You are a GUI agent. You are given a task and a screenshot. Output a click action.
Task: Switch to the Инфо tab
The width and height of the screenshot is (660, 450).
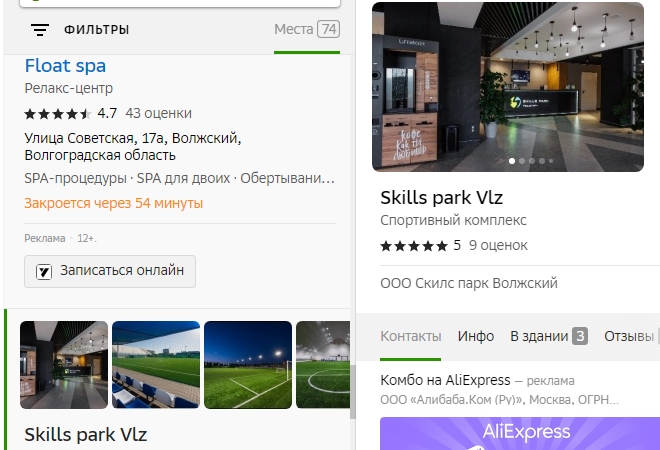[x=476, y=336]
